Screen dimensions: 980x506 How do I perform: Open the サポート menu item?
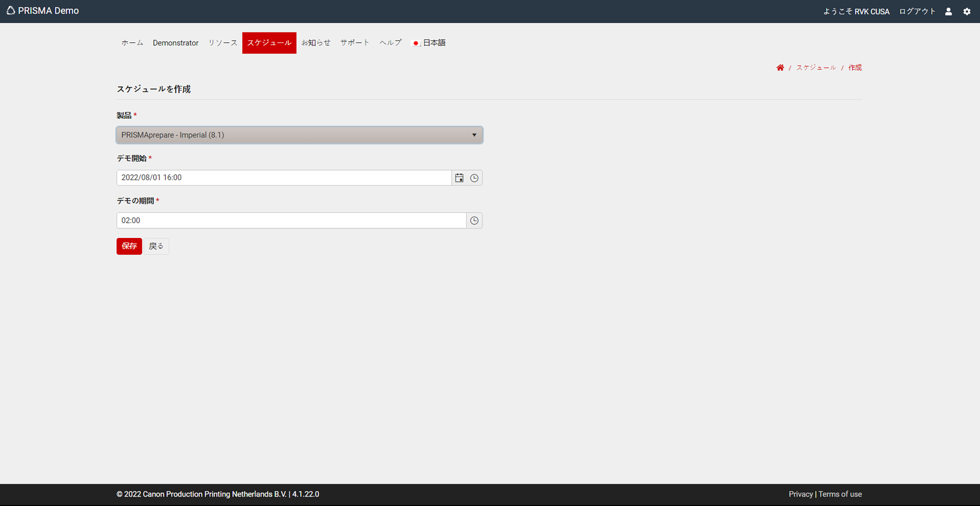(355, 43)
